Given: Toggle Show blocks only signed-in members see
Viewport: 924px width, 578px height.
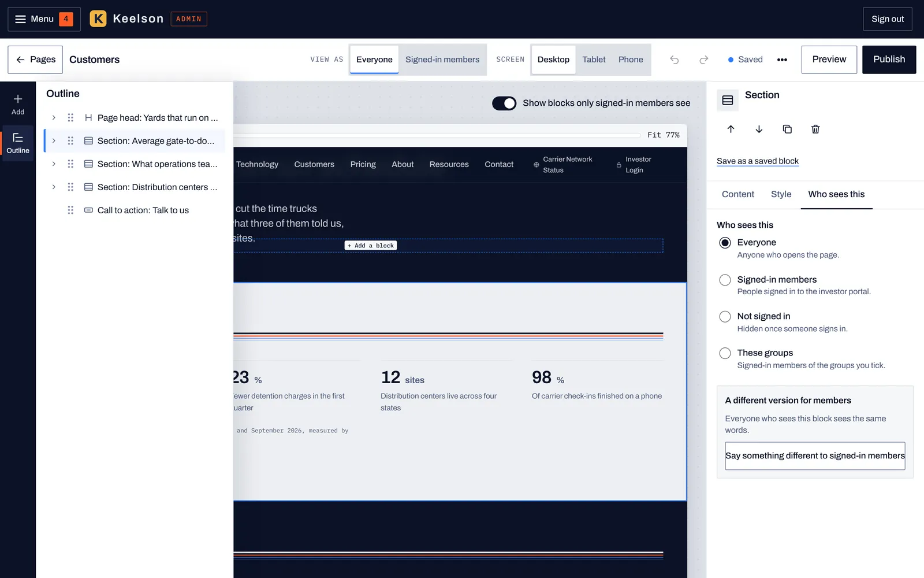Looking at the screenshot, I should [504, 103].
